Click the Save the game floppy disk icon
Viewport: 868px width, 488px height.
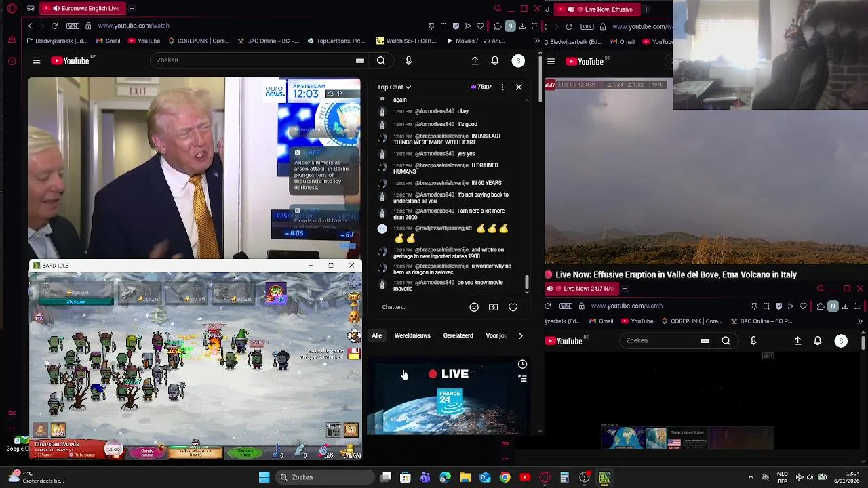coord(354,354)
